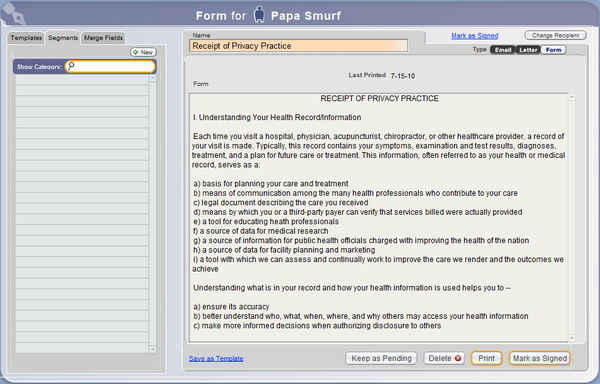Click the form text scrollbar up arrow
The height and width of the screenshot is (384, 600).
[x=572, y=97]
